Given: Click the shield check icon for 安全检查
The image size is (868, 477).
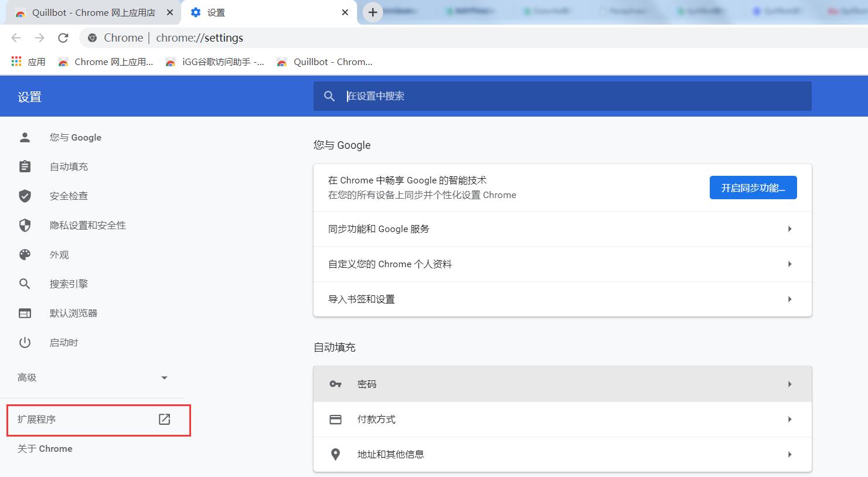Looking at the screenshot, I should [25, 196].
